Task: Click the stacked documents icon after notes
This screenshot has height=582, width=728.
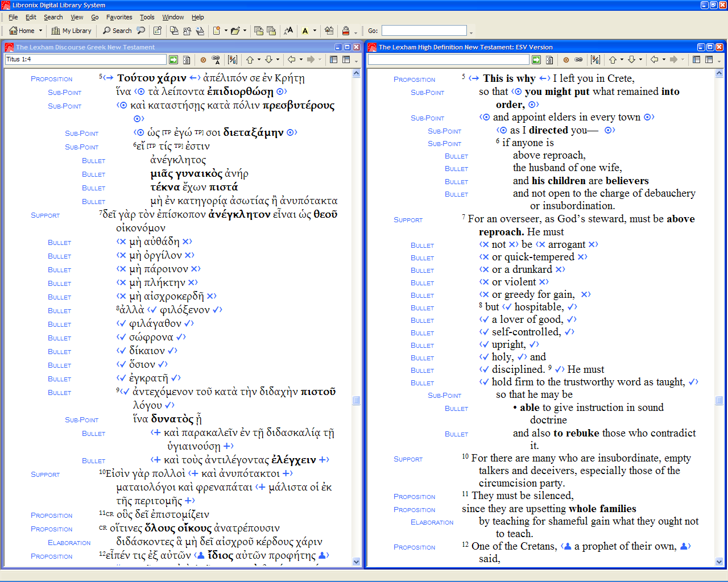Action: pyautogui.click(x=174, y=31)
